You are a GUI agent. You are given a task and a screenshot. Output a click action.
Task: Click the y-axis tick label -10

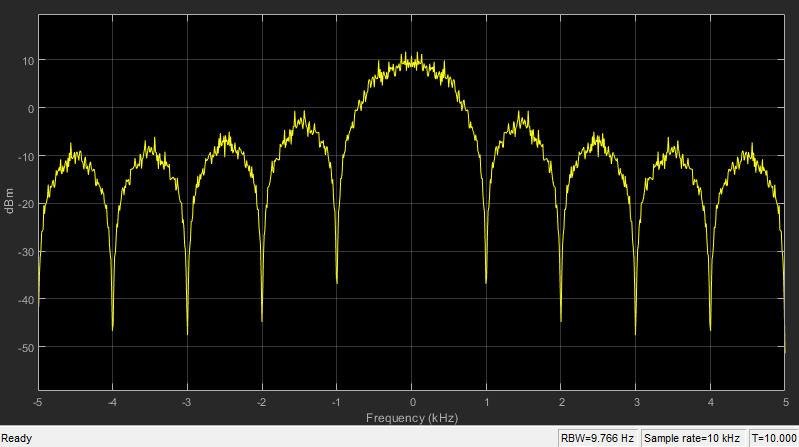click(x=26, y=157)
